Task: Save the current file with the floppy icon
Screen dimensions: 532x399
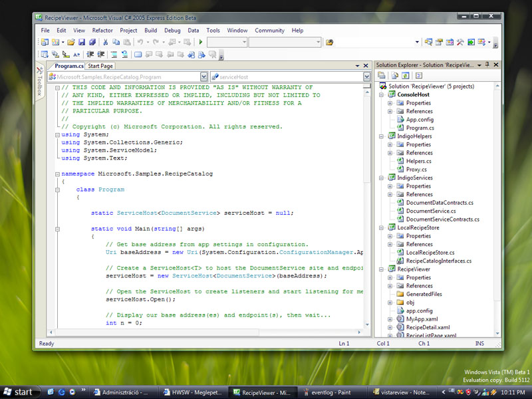Action: tap(81, 42)
